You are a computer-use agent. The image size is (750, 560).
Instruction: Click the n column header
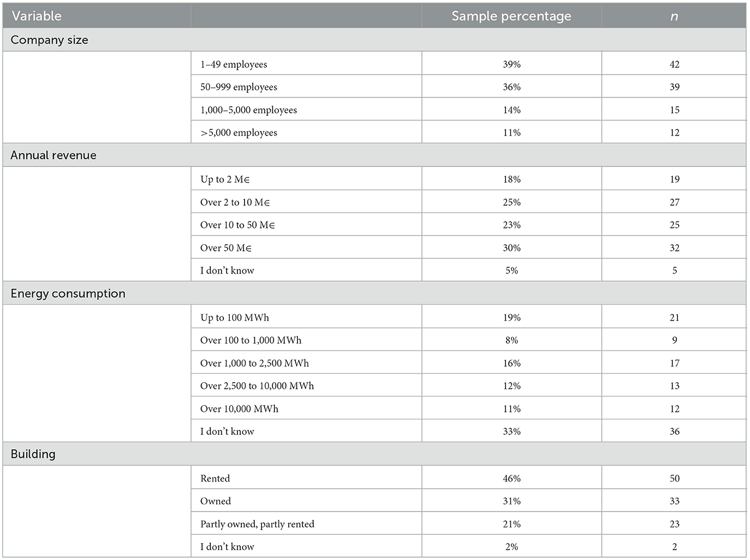(x=674, y=16)
